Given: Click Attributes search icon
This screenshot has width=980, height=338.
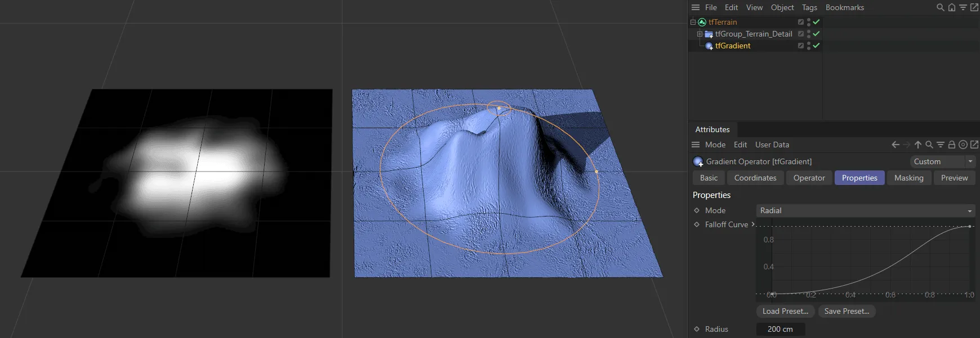Looking at the screenshot, I should coord(929,145).
